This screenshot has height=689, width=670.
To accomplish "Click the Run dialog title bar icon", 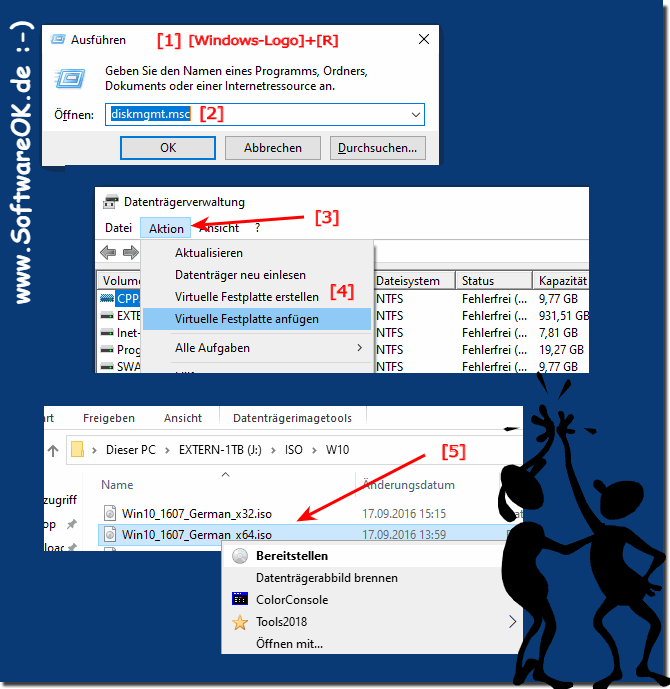I will [58, 40].
